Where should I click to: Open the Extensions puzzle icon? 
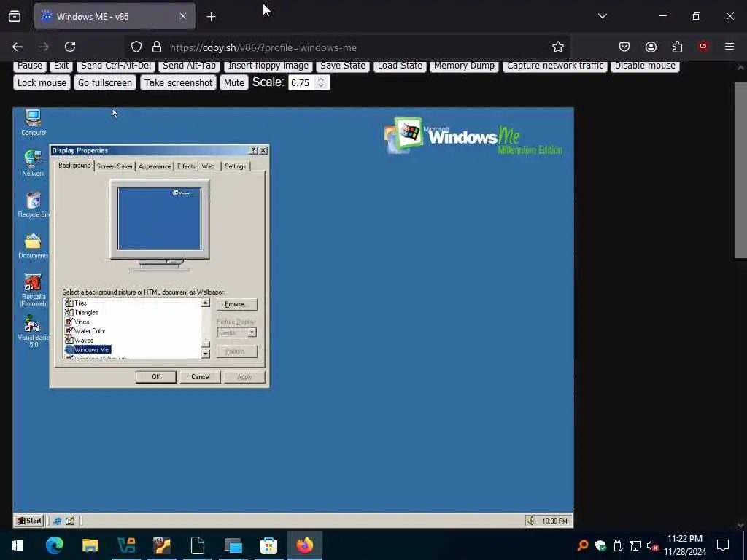coord(677,47)
